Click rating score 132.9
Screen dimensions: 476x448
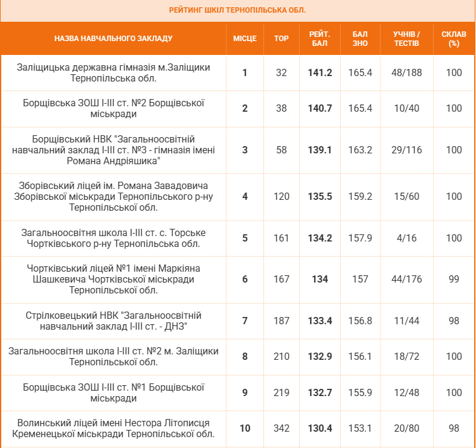coord(320,357)
